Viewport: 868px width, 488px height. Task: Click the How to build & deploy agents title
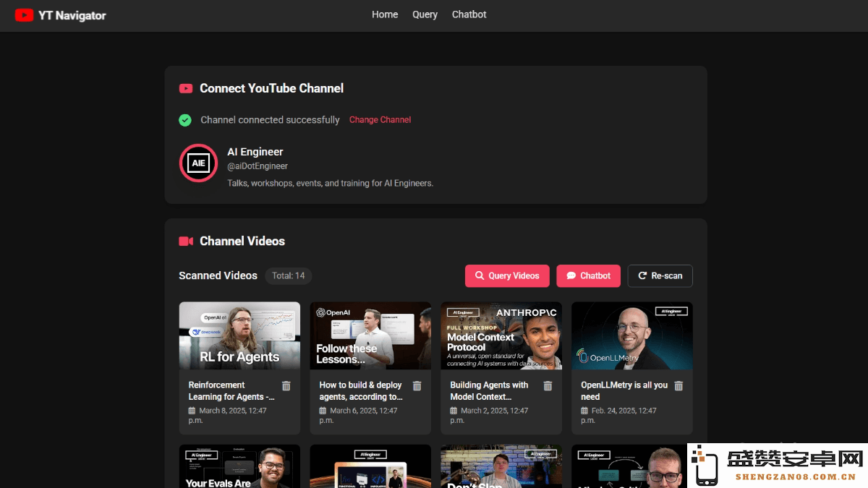361,391
